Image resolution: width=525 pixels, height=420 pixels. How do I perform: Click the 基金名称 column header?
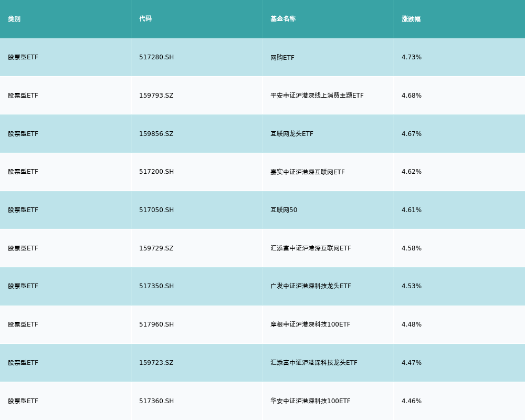[283, 19]
